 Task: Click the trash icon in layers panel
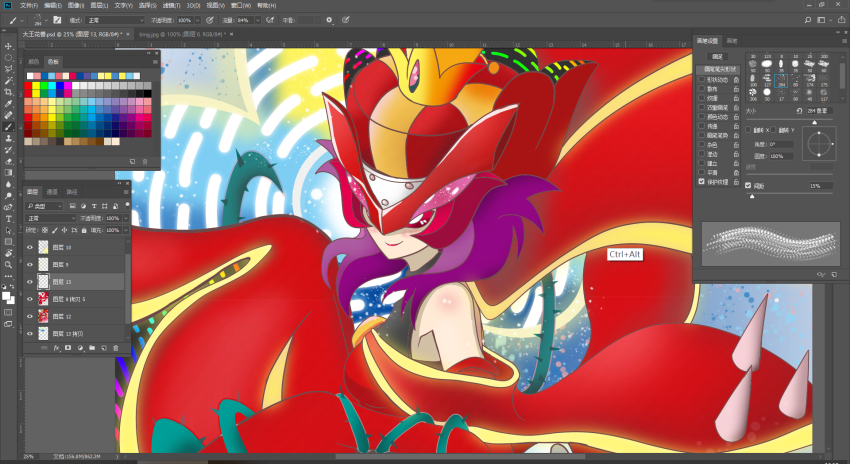[x=115, y=348]
